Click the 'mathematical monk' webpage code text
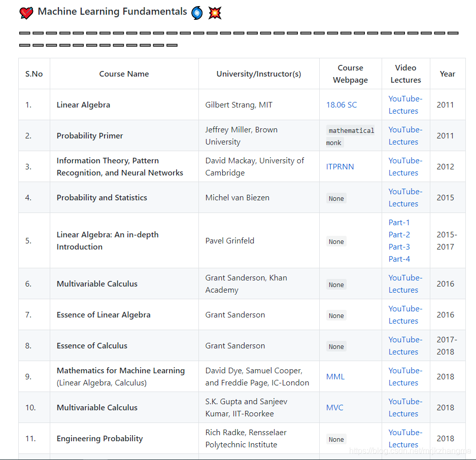The image size is (476, 460). point(350,136)
